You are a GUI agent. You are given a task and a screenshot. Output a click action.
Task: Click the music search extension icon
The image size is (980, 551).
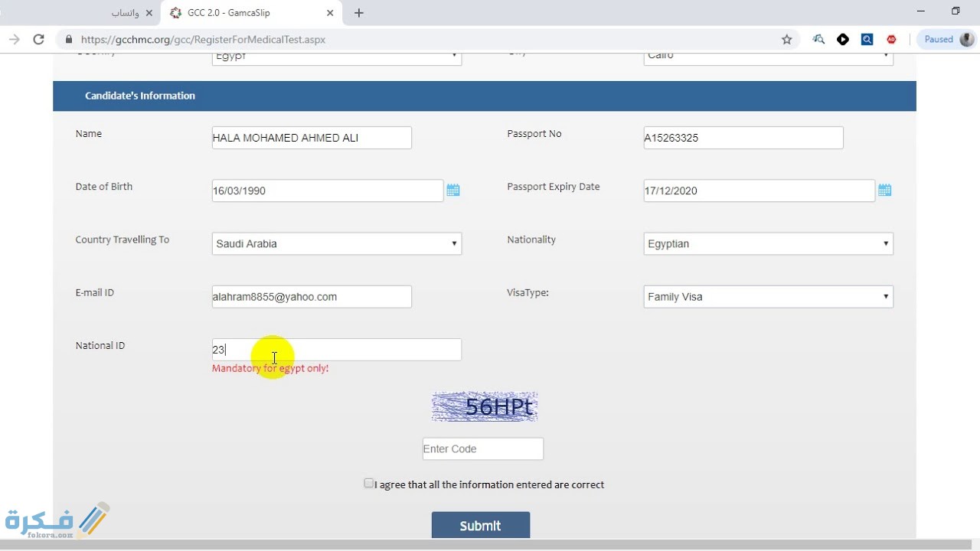(818, 40)
